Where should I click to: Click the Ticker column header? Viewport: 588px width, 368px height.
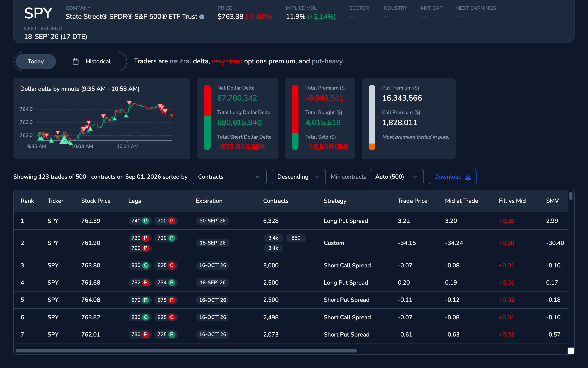(x=55, y=201)
